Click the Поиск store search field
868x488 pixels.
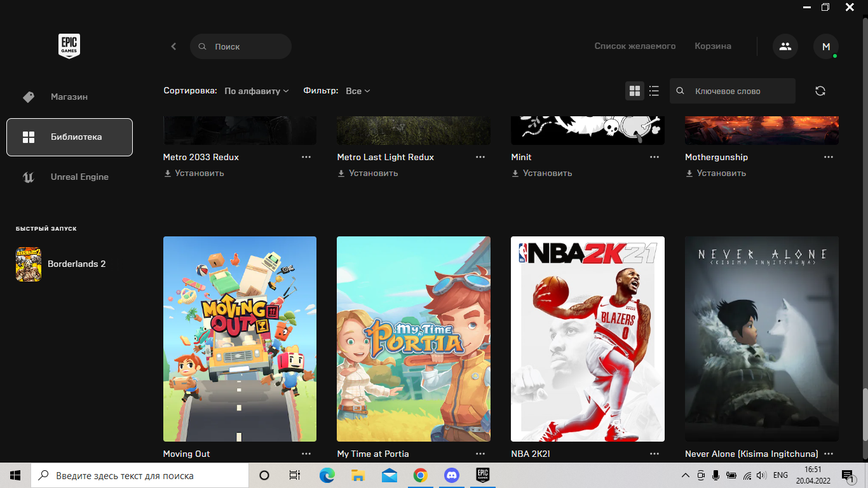click(x=241, y=46)
